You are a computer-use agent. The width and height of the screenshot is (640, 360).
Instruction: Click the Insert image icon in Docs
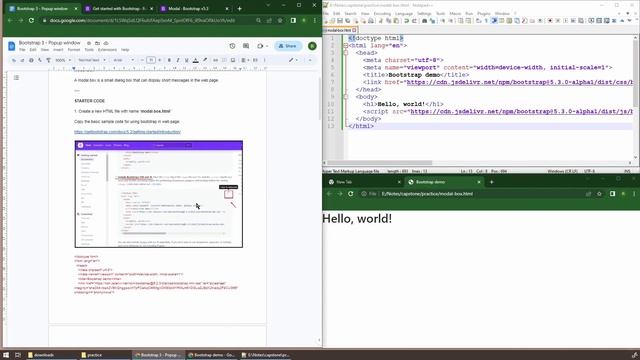(x=233, y=60)
